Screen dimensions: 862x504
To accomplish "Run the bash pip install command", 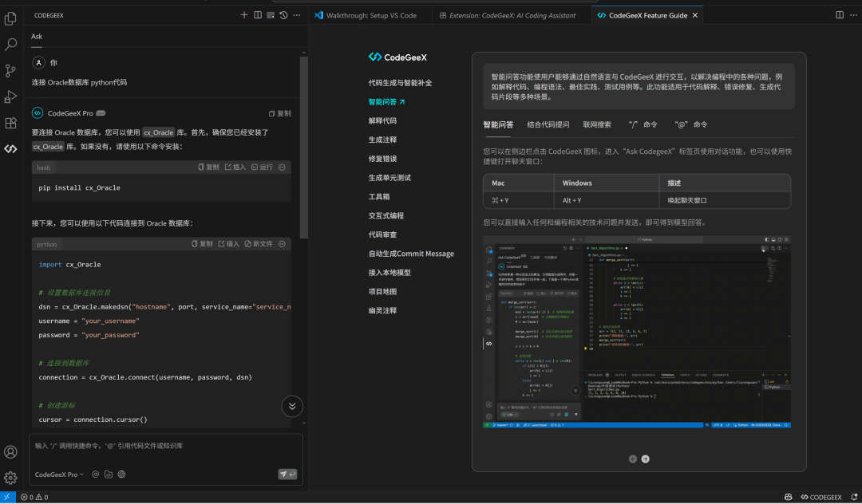I will pyautogui.click(x=262, y=167).
